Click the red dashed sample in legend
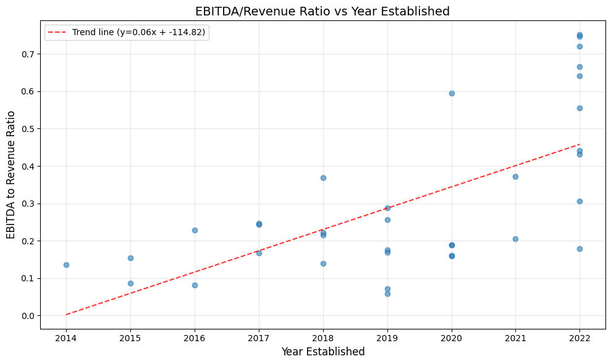Image resolution: width=611 pixels, height=364 pixels. coord(58,32)
